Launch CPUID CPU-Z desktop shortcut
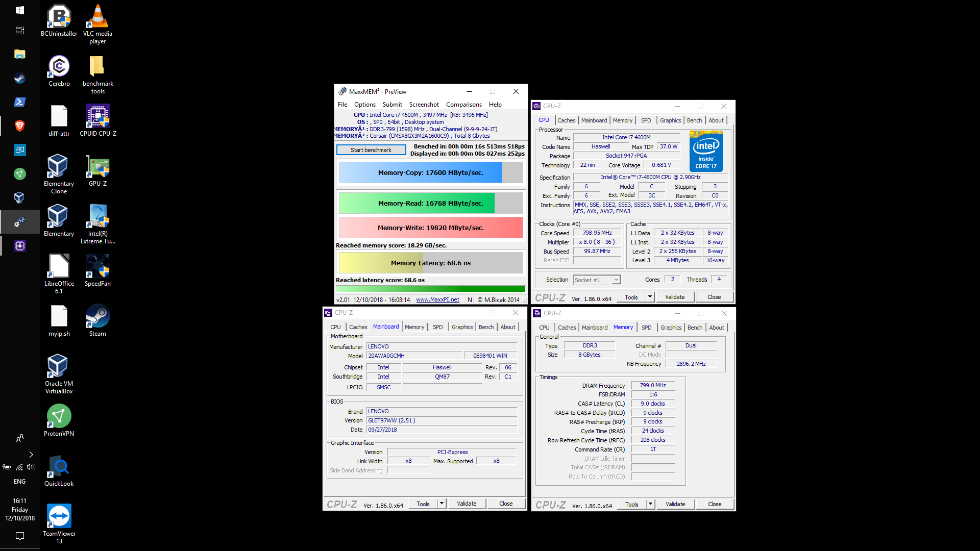This screenshot has height=551, width=980. point(97,120)
